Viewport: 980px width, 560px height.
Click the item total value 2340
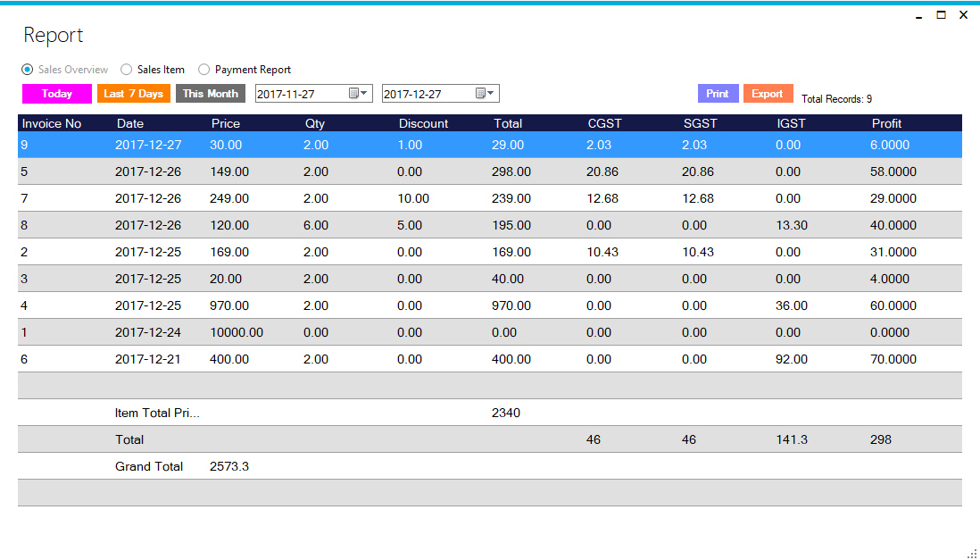[x=506, y=413]
